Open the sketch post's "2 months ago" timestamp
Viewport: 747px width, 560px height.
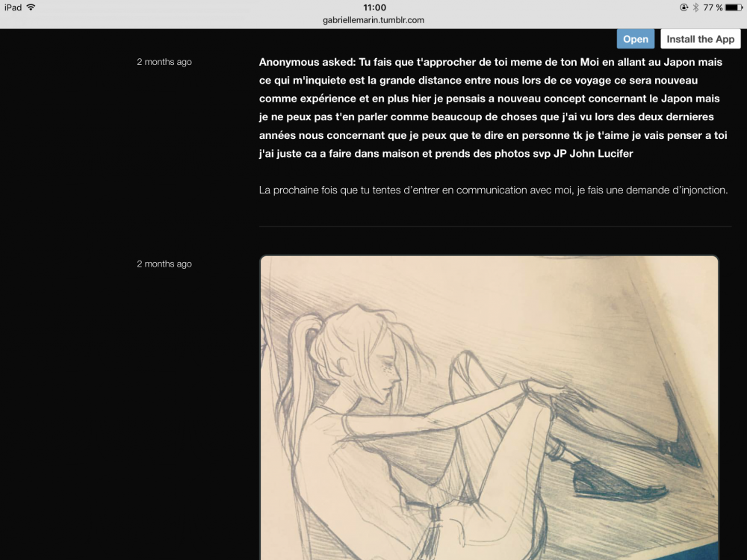pos(164,264)
